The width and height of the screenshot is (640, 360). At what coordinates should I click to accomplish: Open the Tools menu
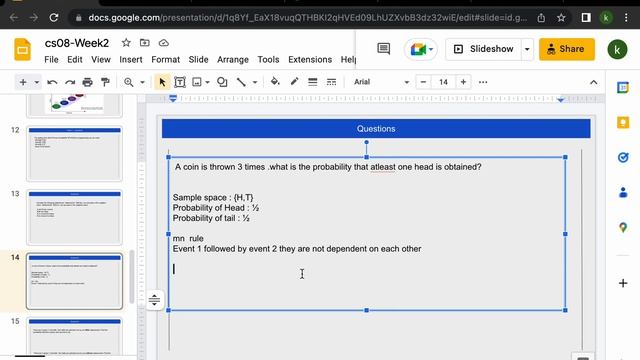click(268, 60)
